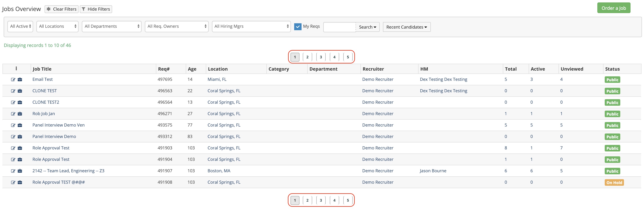Click edit icon for Email Test row
Screen dimensions: 644x209
13,80
